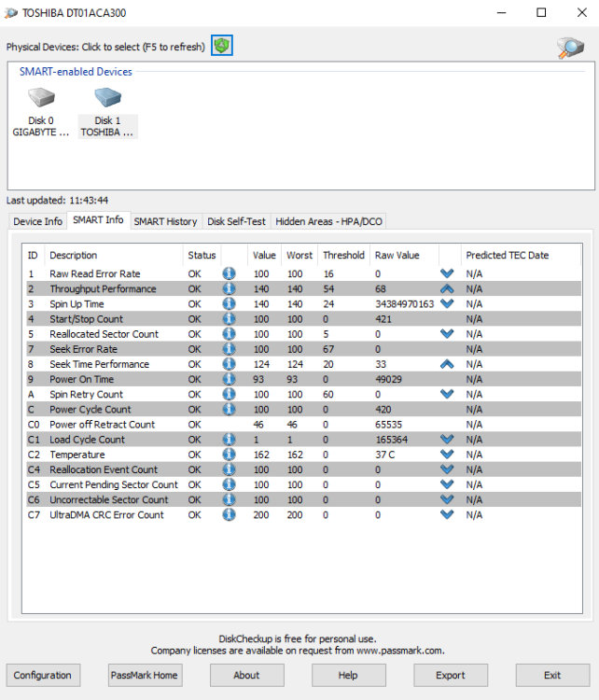This screenshot has height=700, width=599.
Task: Sort by Description column header
Action: pyautogui.click(x=114, y=255)
